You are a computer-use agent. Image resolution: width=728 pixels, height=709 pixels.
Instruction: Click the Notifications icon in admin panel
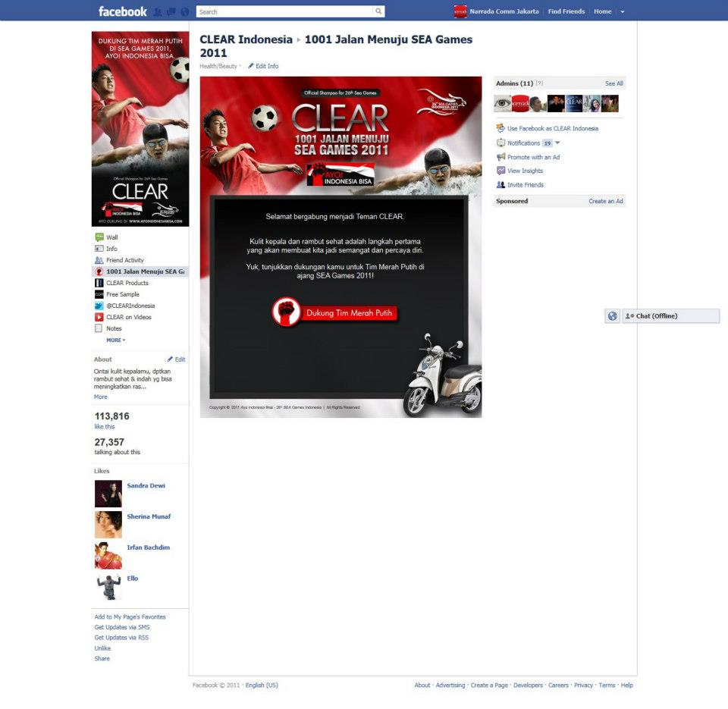click(x=501, y=143)
